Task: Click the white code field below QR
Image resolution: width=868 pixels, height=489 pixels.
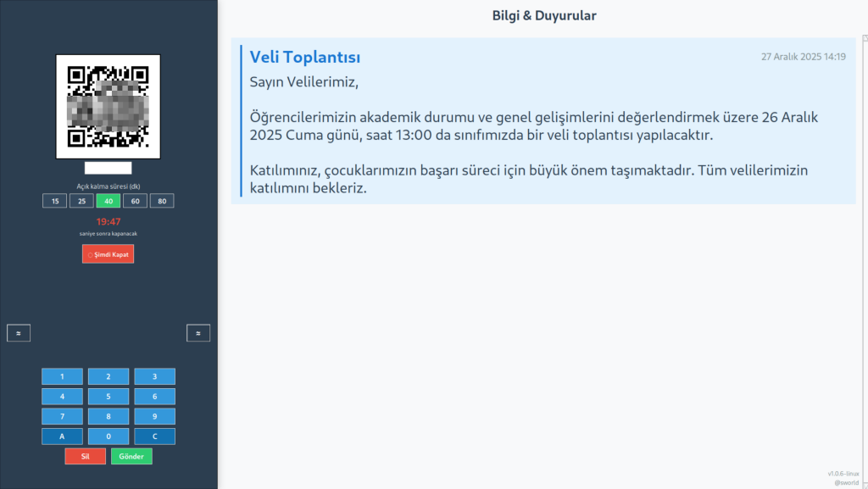Action: 108,168
